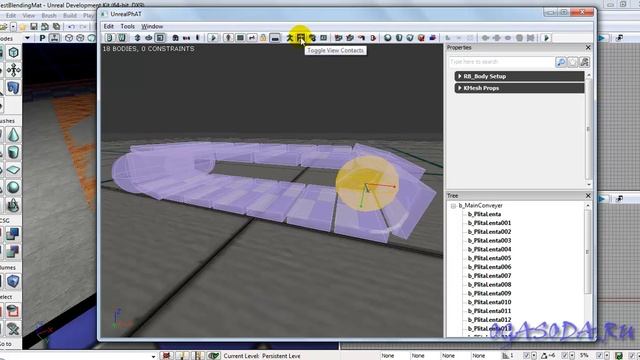640x360 pixels.
Task: Click the Properties panel vertical scrollbar
Action: pos(588,129)
